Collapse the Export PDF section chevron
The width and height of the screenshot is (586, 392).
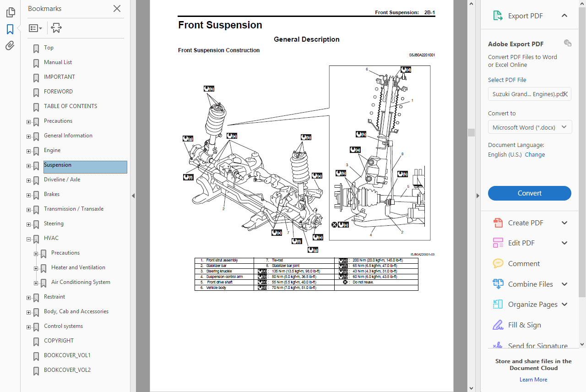point(564,15)
